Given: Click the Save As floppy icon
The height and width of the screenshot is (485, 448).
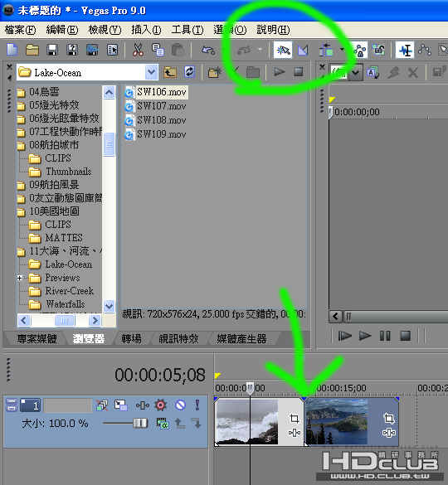Looking at the screenshot, I should [x=72, y=50].
